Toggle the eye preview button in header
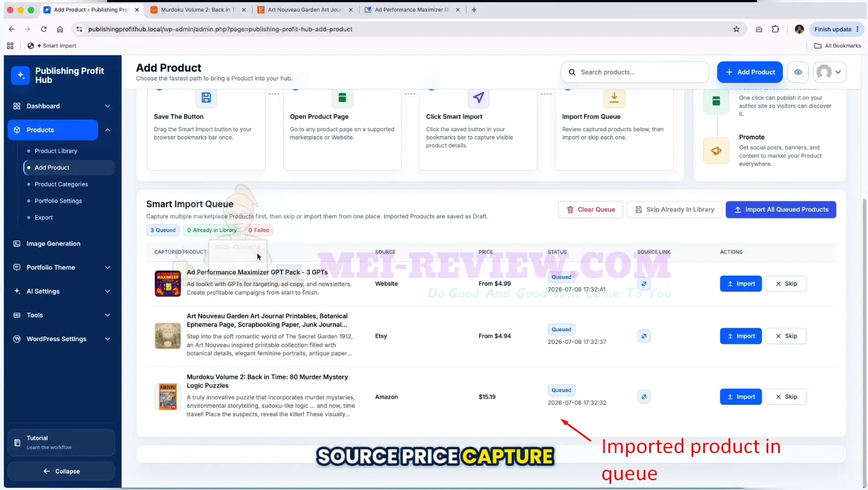 click(x=798, y=72)
